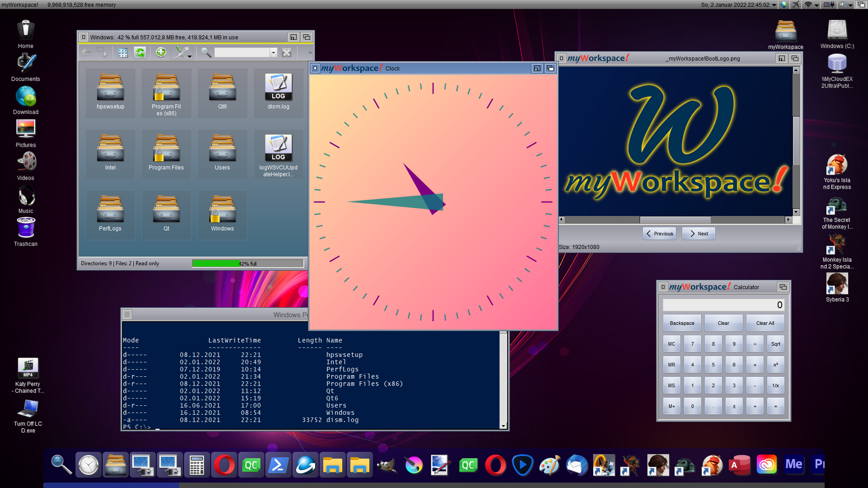This screenshot has height=488, width=868.
Task: Open the dism.log file
Action: coord(278,88)
